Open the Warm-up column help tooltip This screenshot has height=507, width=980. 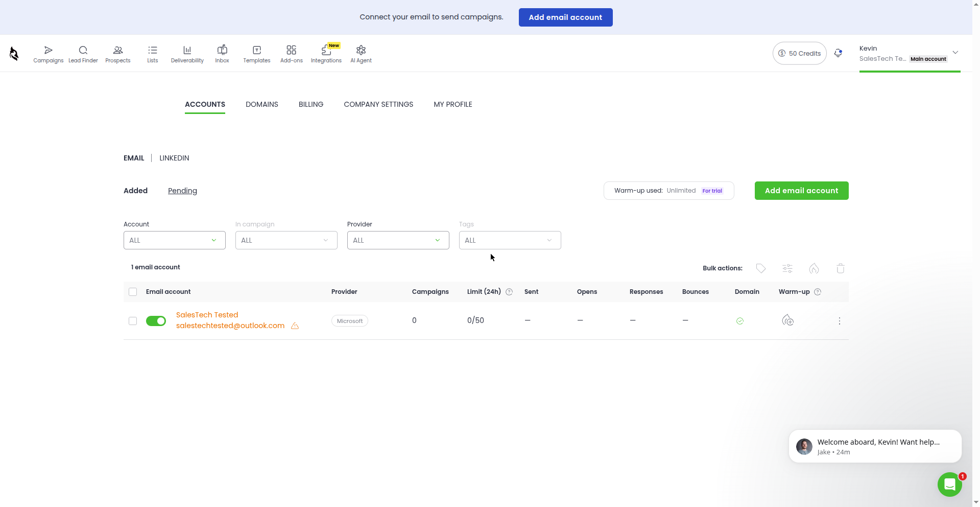[818, 292]
